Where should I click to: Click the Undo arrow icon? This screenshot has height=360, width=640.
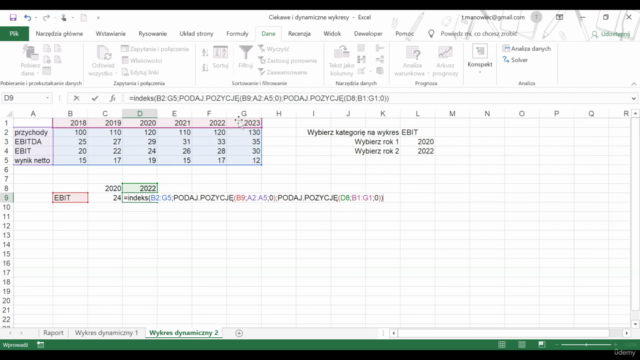point(27,18)
